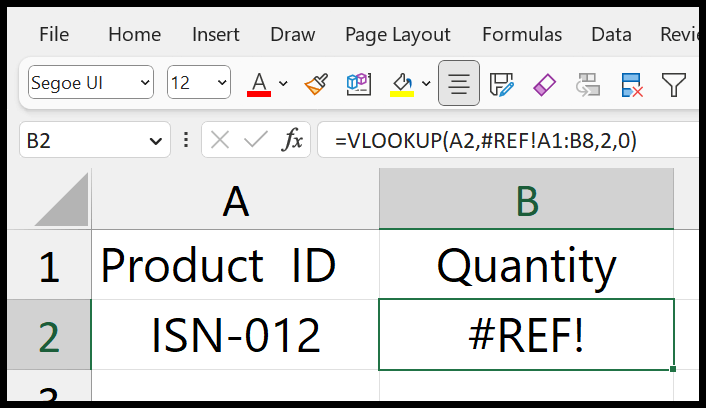
Task: Click the delete rows red-X icon
Action: point(631,84)
